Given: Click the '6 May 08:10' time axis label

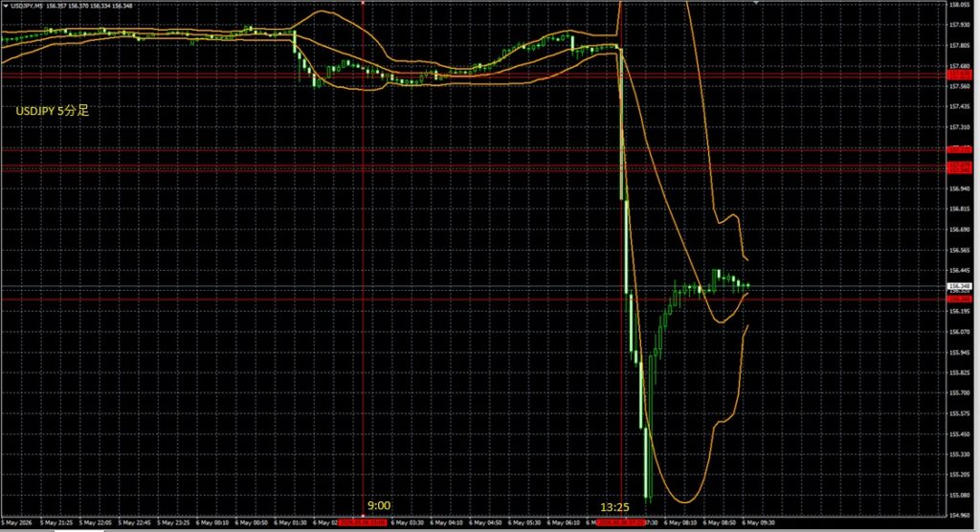Looking at the screenshot, I should pos(680,522).
